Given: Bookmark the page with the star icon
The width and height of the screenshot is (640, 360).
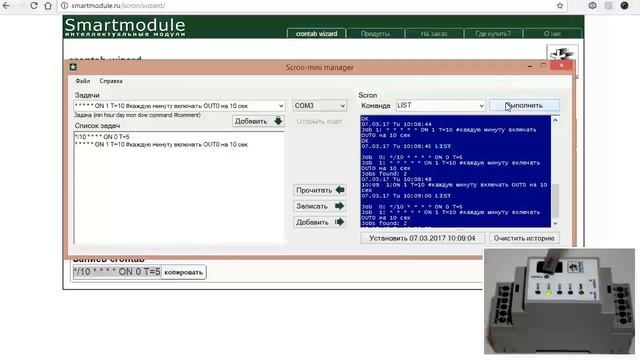Looking at the screenshot, I should click(x=560, y=6).
